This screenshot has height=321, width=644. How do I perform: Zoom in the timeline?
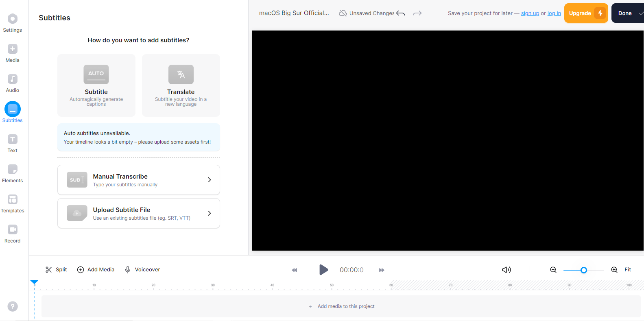[x=614, y=270]
